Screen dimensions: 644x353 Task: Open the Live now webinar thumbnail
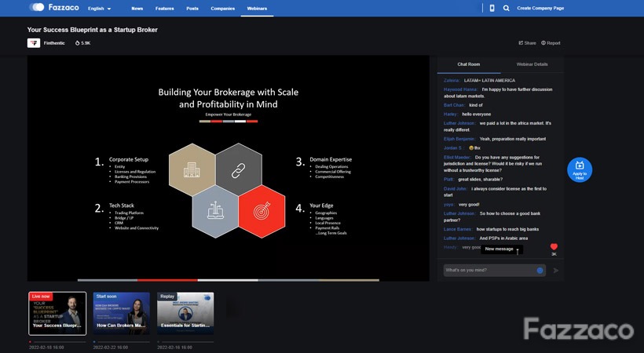point(57,314)
